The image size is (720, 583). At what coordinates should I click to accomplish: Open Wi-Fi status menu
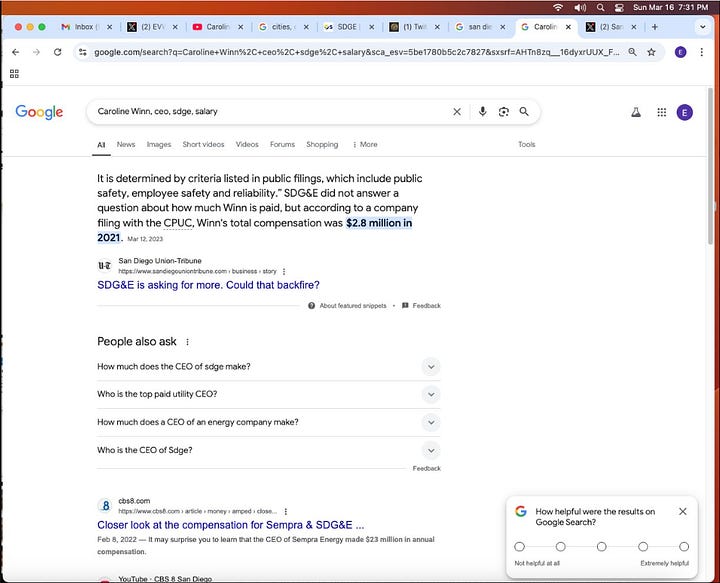coord(558,7)
